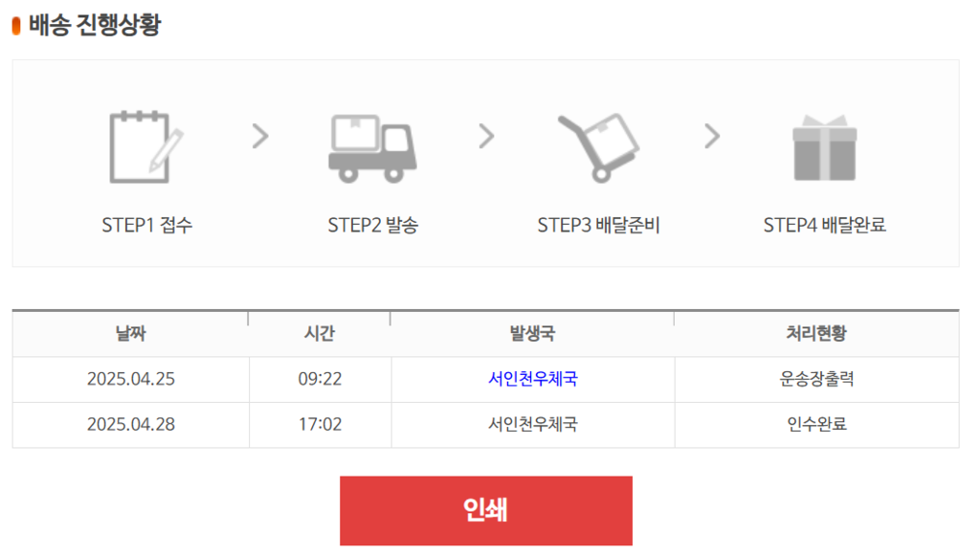Click the chevron arrow between STEP1 and STEP2
The width and height of the screenshot is (980, 555).
point(260,136)
